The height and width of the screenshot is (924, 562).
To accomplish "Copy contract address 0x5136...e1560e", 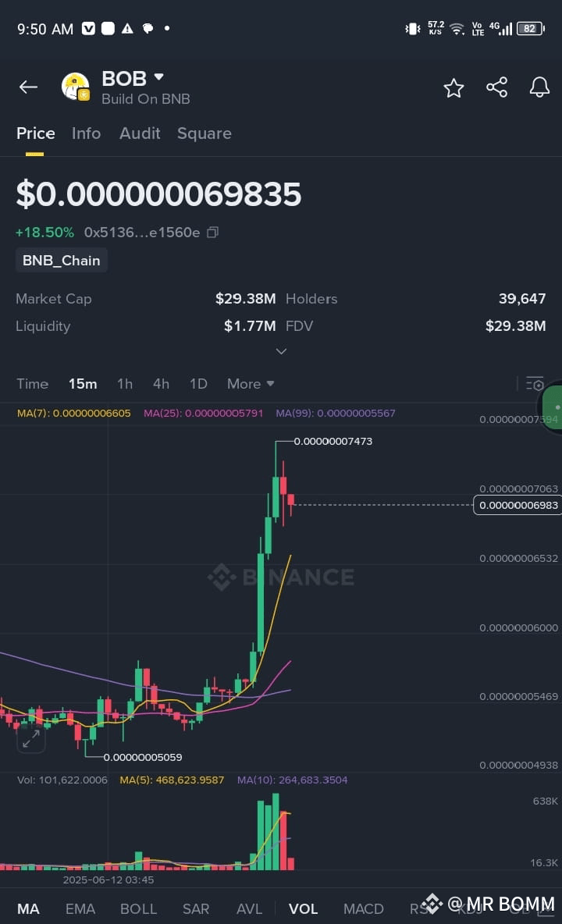I will [212, 233].
